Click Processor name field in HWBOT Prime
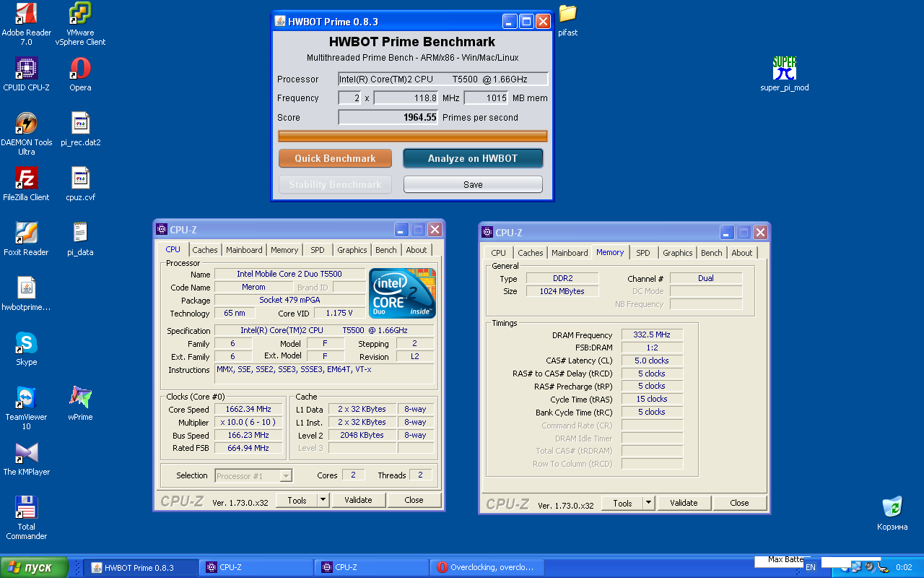 pyautogui.click(x=443, y=79)
